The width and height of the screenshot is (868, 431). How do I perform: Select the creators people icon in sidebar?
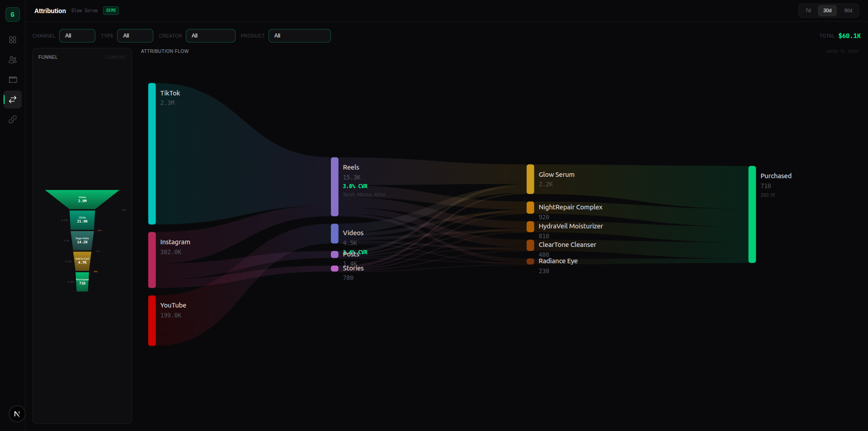(13, 60)
